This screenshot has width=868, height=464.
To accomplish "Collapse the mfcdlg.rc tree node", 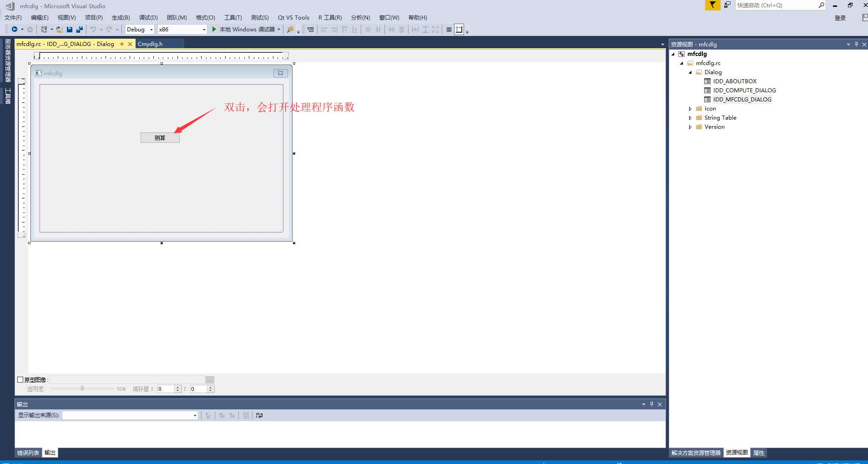I will pyautogui.click(x=682, y=63).
